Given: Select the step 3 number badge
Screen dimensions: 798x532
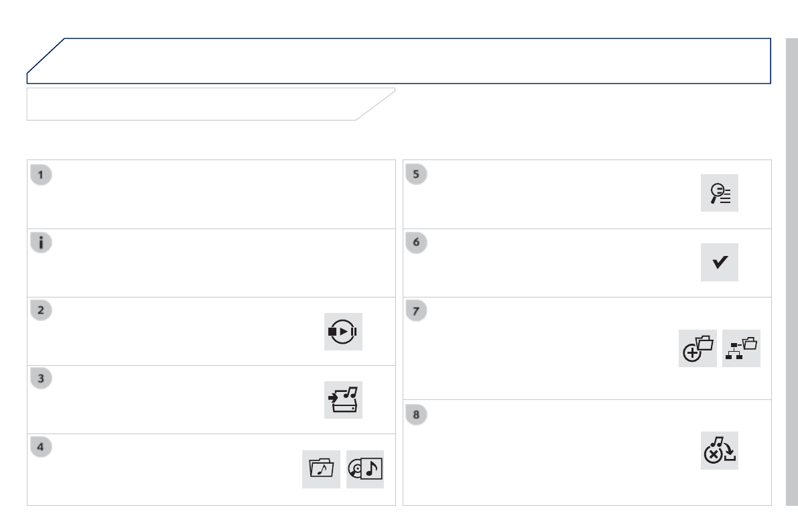Looking at the screenshot, I should coord(41,379).
